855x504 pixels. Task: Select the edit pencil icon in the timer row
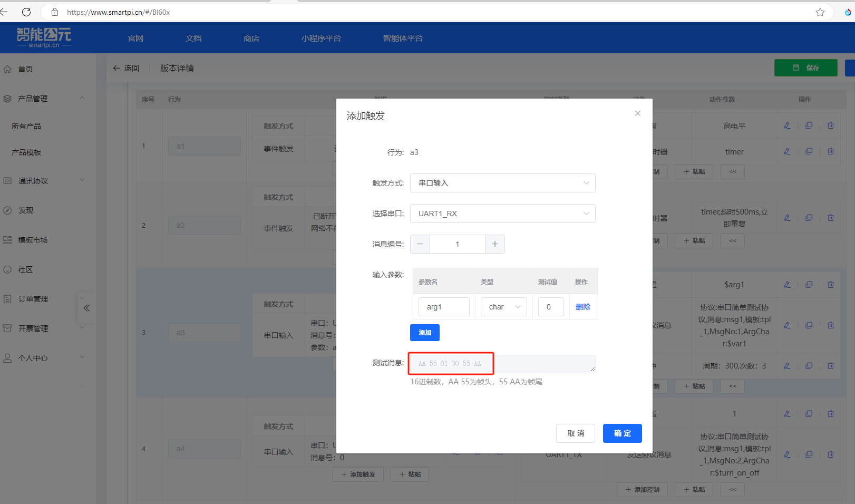coord(787,151)
